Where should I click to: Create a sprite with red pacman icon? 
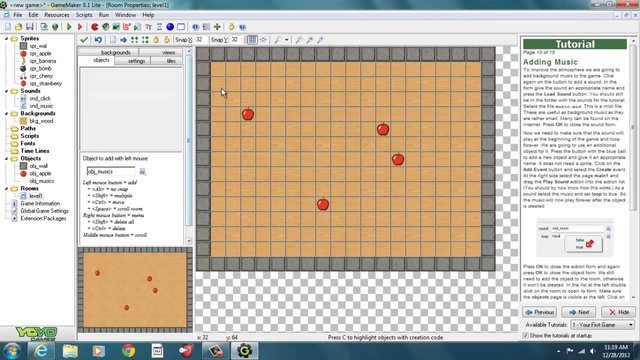tap(95, 27)
